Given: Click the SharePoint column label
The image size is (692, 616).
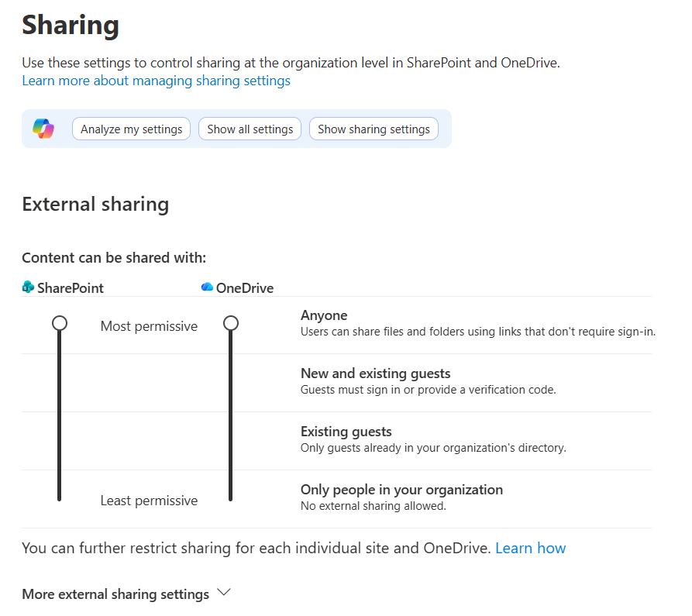Looking at the screenshot, I should [x=71, y=288].
